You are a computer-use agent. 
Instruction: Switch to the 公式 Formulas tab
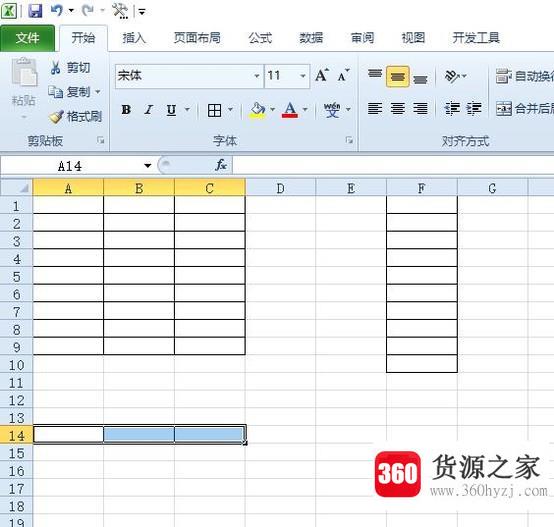point(260,38)
